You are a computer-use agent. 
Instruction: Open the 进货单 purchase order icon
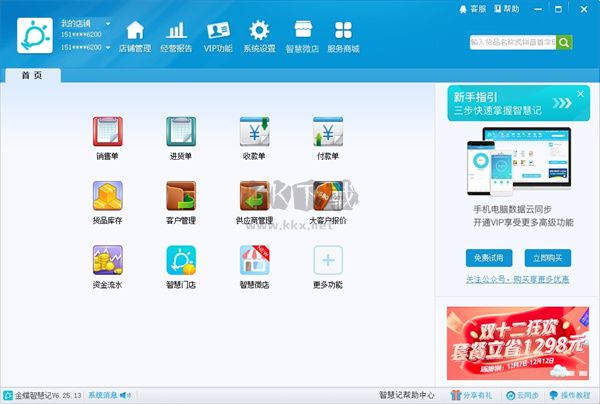(181, 132)
